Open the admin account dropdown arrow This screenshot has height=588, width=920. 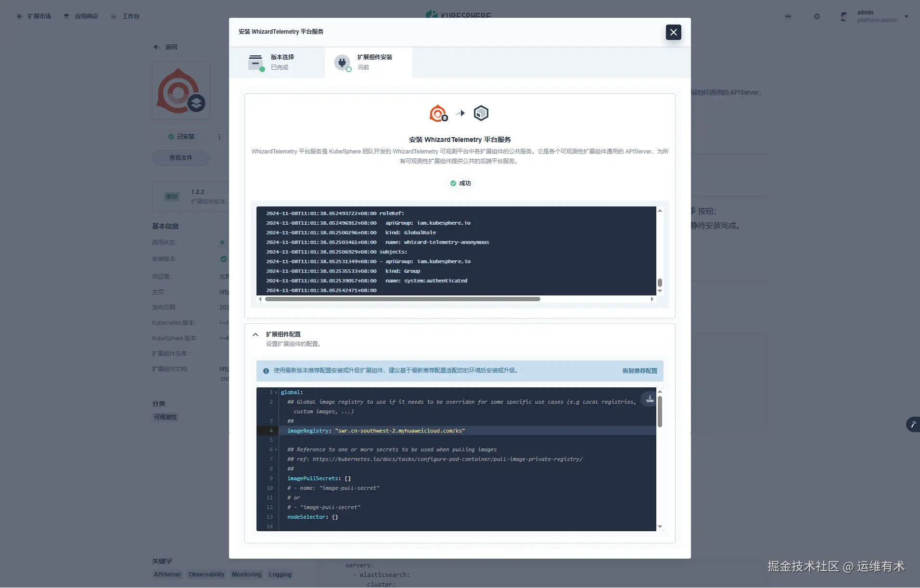907,16
